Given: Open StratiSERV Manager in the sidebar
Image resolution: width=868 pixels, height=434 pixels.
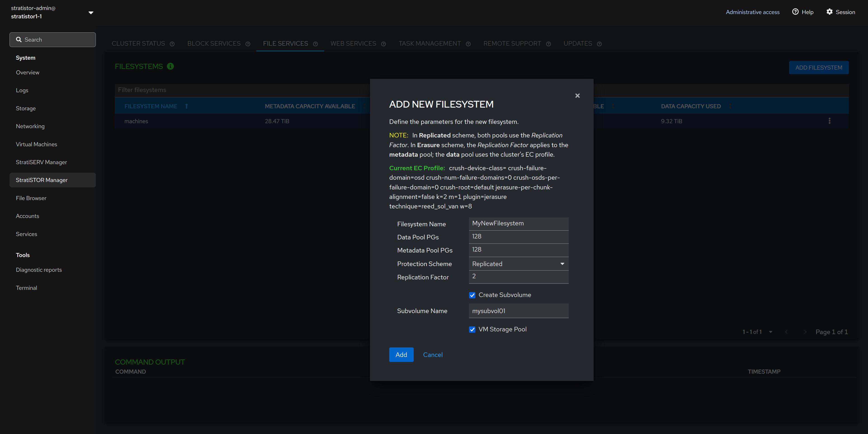Looking at the screenshot, I should coord(41,162).
